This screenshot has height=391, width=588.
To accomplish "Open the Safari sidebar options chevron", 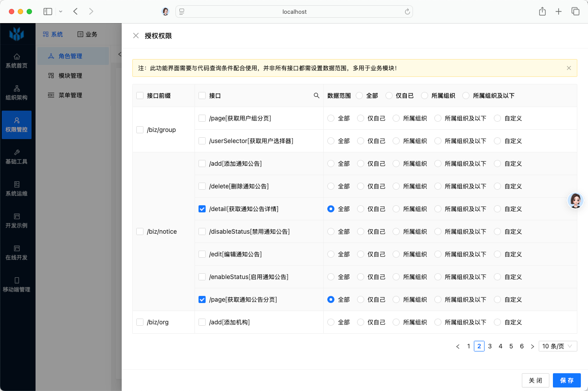I will [61, 12].
